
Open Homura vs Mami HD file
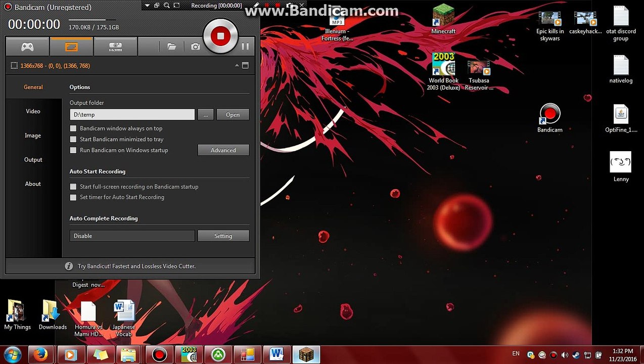point(88,318)
